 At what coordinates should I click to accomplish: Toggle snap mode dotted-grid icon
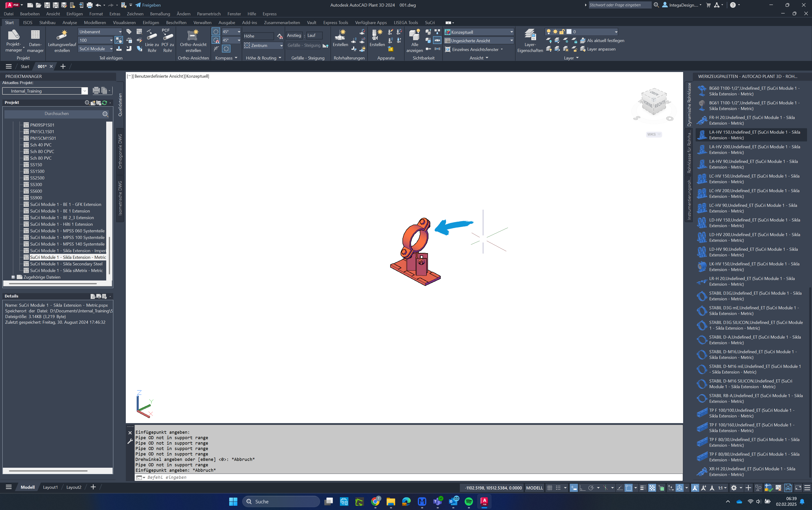tap(558, 488)
